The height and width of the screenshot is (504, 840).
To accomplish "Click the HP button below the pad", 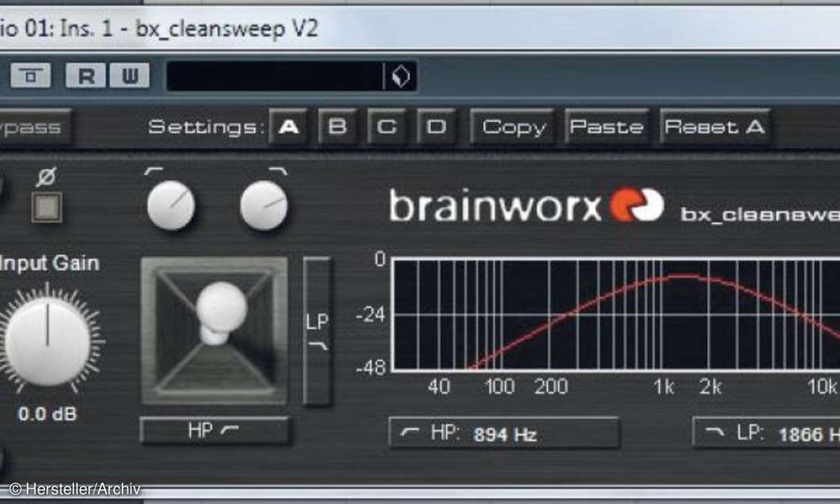I will (215, 430).
